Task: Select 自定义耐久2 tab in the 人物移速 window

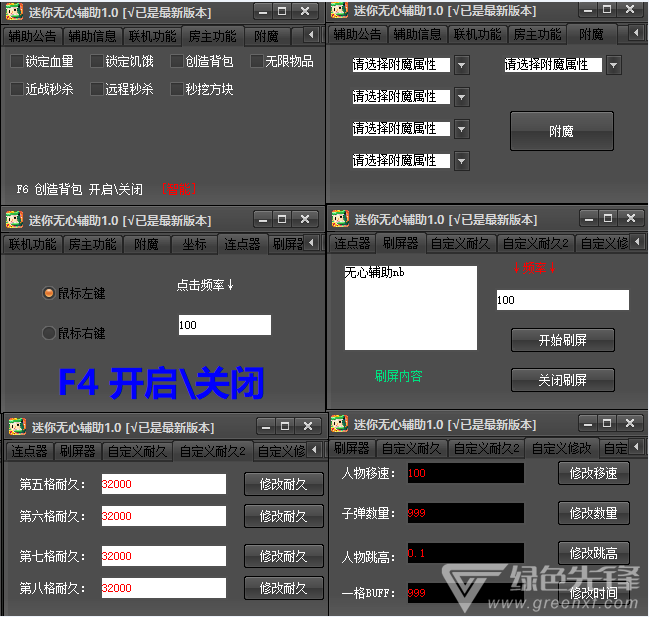Action: 486,448
